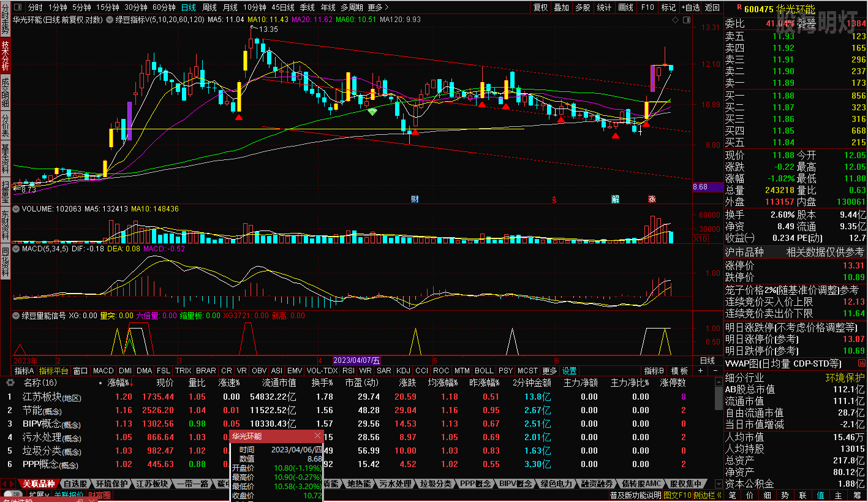The width and height of the screenshot is (868, 502).
Task: Open the indicator dropdown beside 华光环能 title
Action: click(109, 20)
